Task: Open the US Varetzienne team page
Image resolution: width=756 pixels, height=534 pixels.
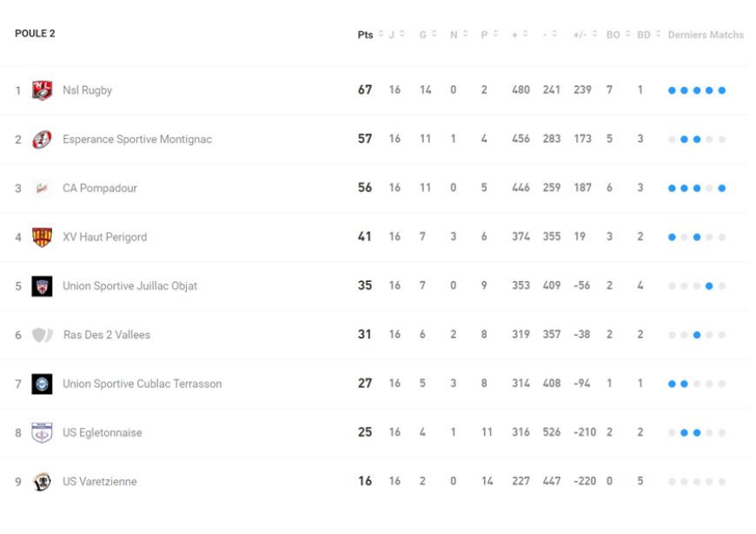Action: (99, 482)
